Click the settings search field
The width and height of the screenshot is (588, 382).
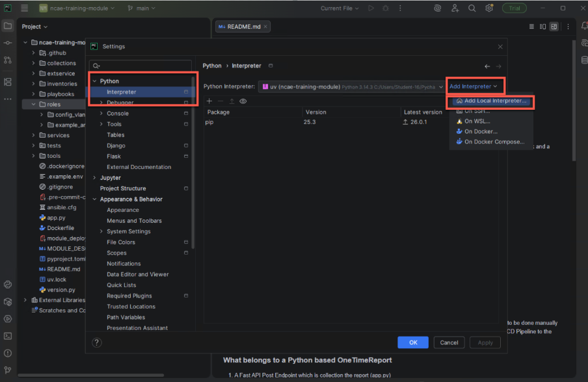[140, 66]
